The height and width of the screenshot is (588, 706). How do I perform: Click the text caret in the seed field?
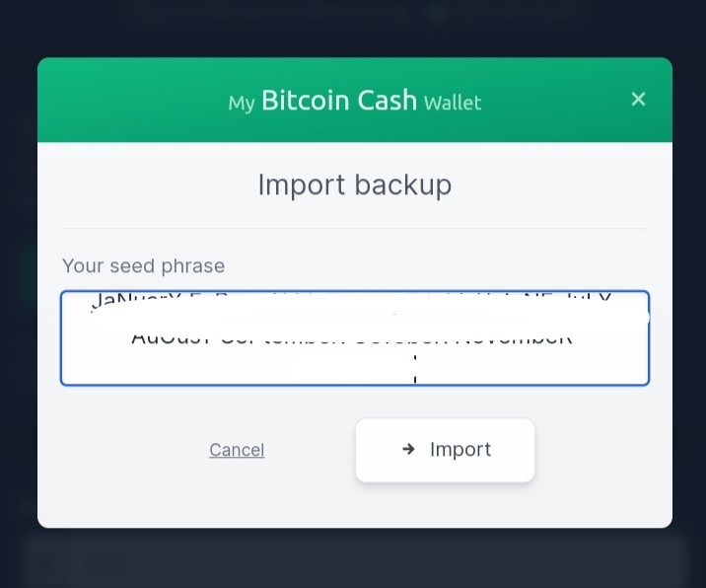415,369
